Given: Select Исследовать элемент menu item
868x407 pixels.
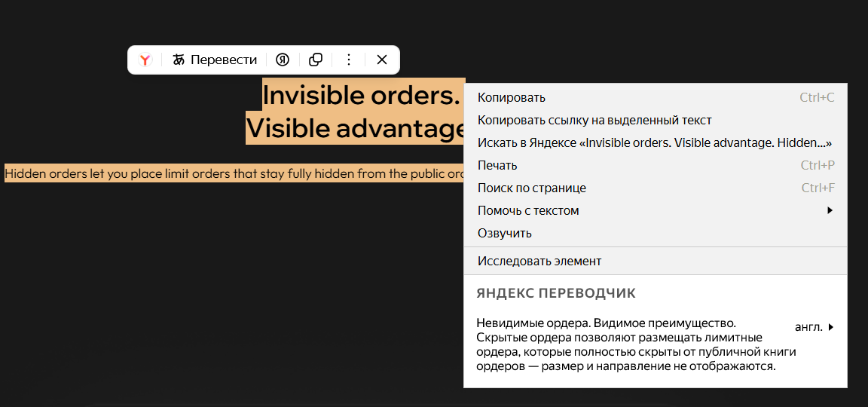Looking at the screenshot, I should (539, 262).
